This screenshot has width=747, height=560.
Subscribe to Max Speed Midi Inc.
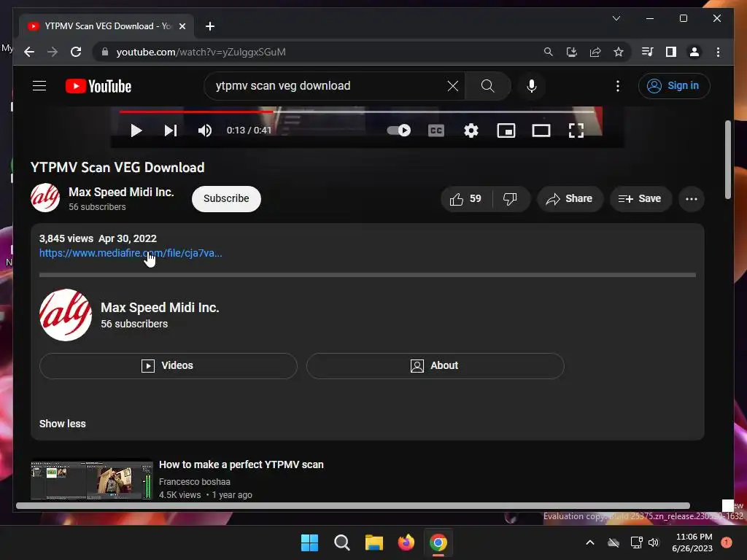(x=226, y=198)
